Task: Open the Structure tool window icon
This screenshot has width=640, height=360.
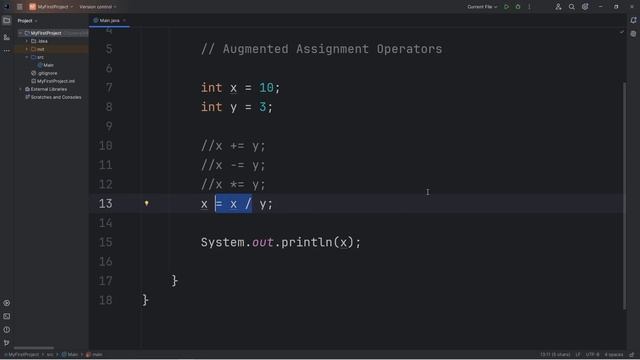Action: (x=7, y=37)
